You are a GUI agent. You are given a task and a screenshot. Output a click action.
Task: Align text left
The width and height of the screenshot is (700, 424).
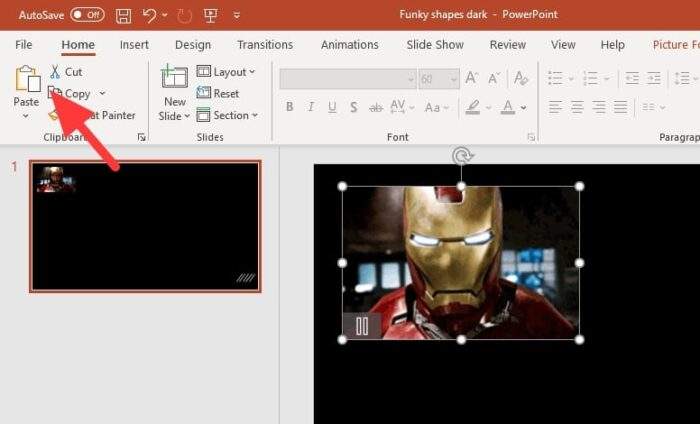pos(555,107)
